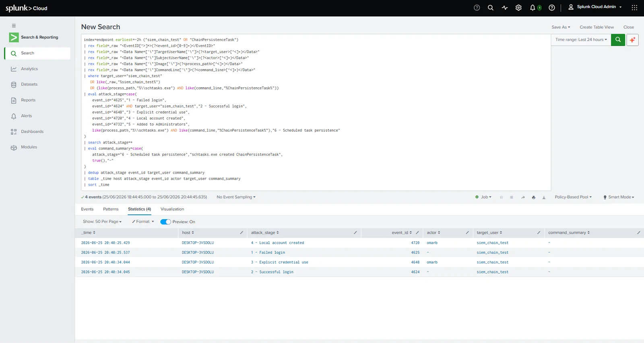The height and width of the screenshot is (343, 644).
Task: Open the apps grid icon
Action: point(634,8)
